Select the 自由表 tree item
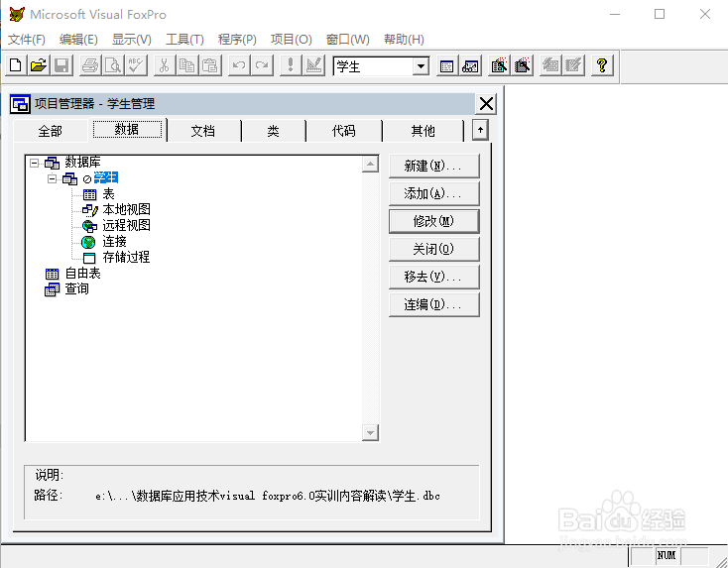Screen dimensions: 728x568 [x=82, y=273]
